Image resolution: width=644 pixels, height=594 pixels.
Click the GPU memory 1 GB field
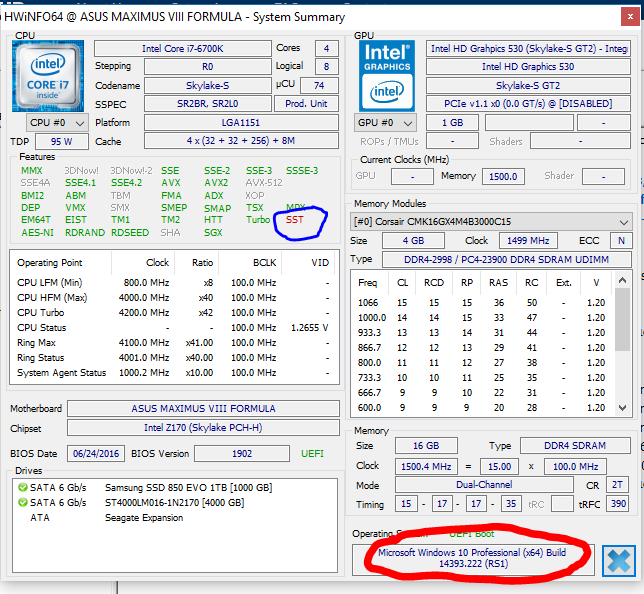(x=452, y=123)
